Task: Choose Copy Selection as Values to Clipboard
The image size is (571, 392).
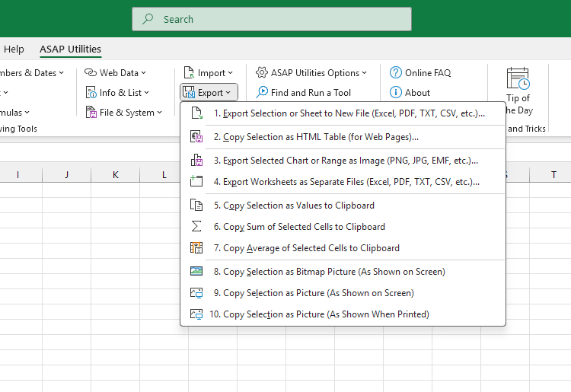Action: pos(343,206)
